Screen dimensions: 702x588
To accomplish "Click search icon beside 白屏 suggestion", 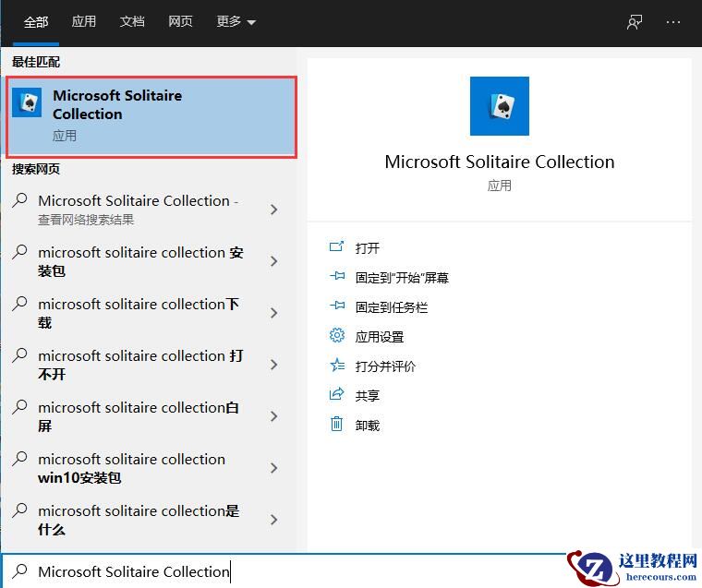I will 19,407.
